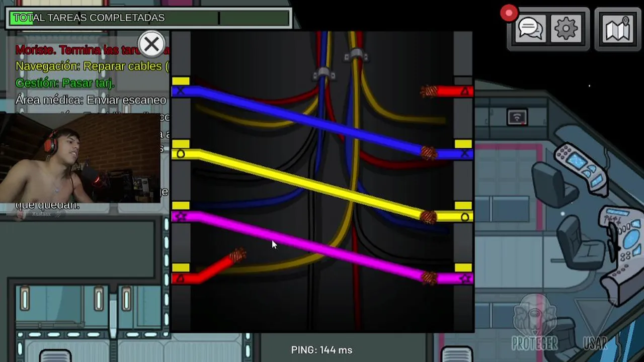Click the 'Gestión: Pasar tarj.' task entry

coord(65,83)
